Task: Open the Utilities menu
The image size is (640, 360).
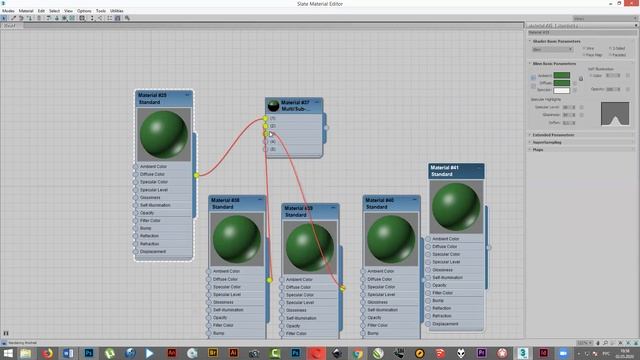Action: [x=117, y=11]
